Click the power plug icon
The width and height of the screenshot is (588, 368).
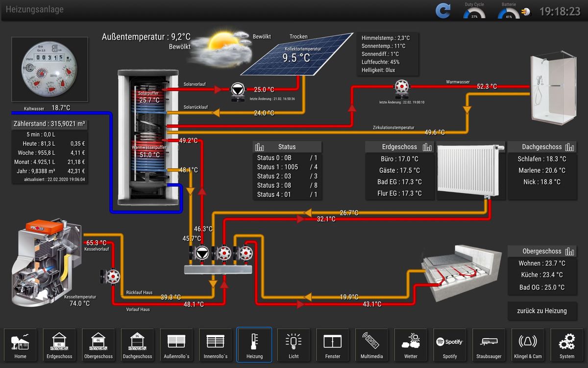[527, 11]
